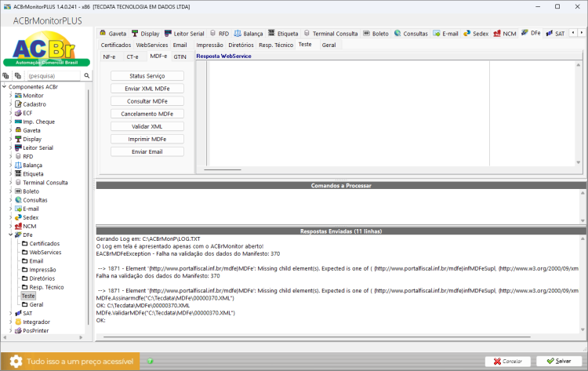Image resolution: width=588 pixels, height=371 pixels.
Task: Click the Terminal Consulta icon in tree
Action: coord(18,182)
